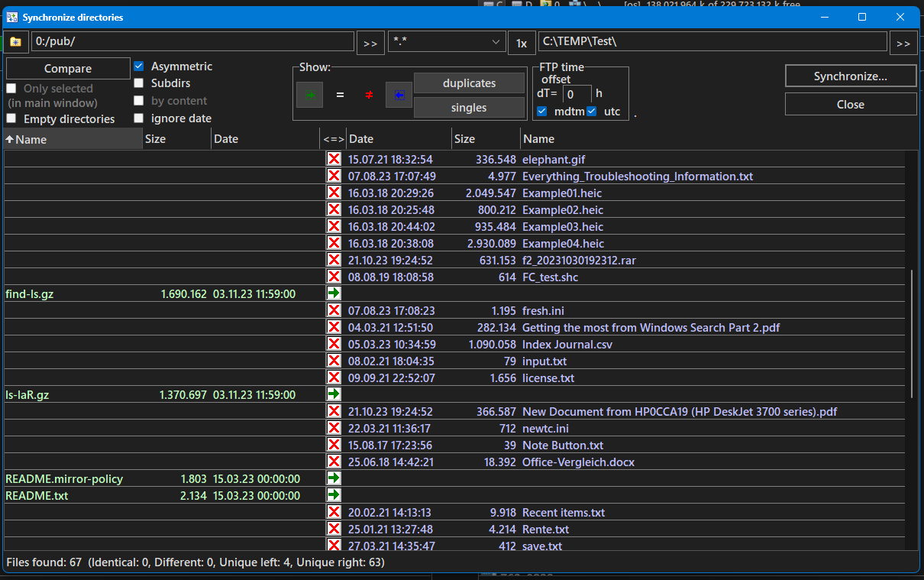The height and width of the screenshot is (580, 924).
Task: Click the Compare button
Action: (68, 69)
